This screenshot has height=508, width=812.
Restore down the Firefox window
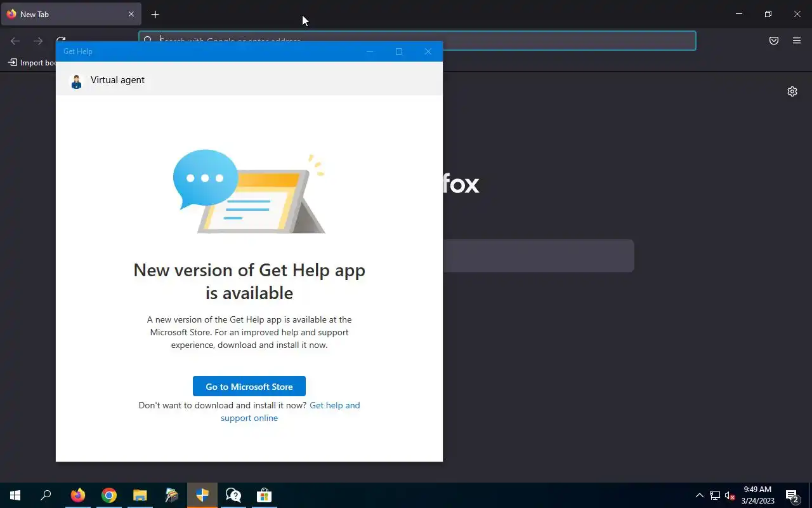[768, 14]
